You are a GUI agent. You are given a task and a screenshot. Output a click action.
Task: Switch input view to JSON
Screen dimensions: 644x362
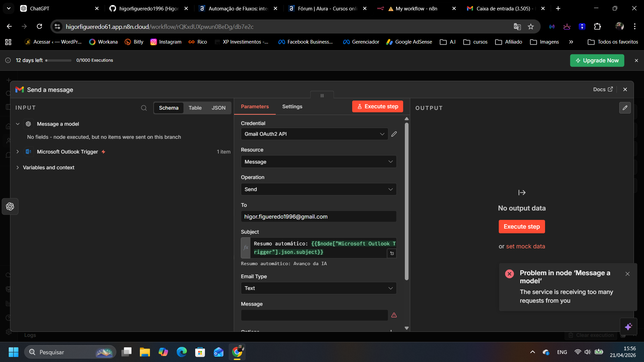click(218, 108)
